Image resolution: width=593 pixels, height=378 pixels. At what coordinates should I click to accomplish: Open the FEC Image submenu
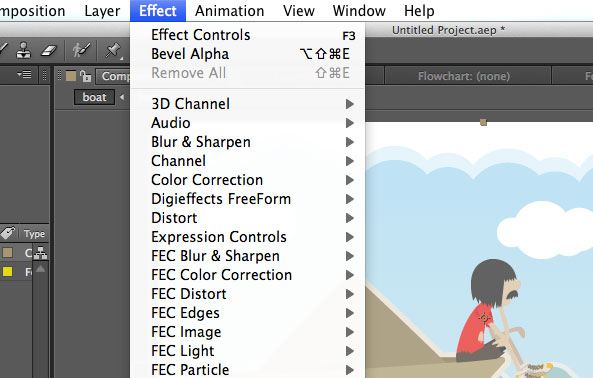(x=248, y=332)
